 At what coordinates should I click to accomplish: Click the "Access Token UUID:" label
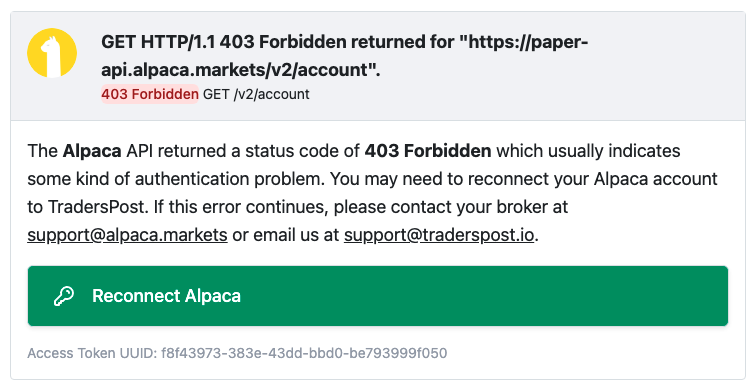92,353
